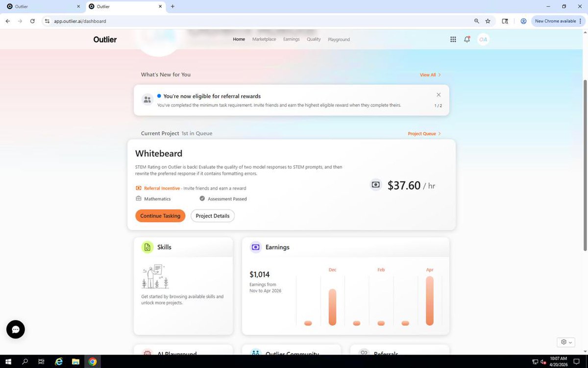Screen dimensions: 588x368
Task: Open the browser zoom magnifier icon
Action: 477,21
